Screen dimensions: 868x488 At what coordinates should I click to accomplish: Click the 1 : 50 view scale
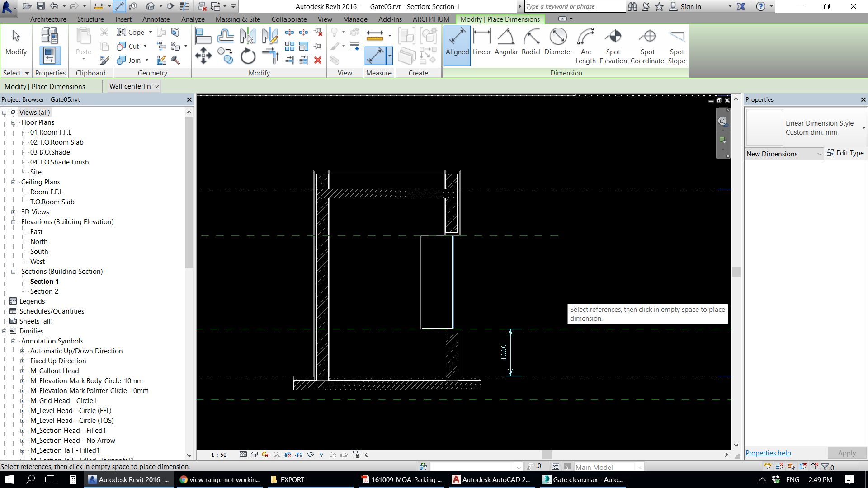tap(219, 455)
